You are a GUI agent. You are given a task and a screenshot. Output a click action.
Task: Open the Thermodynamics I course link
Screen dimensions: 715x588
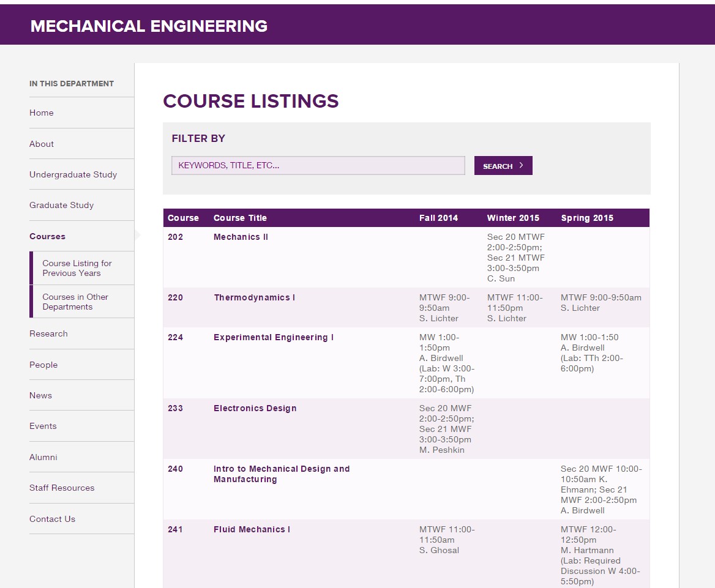point(254,297)
